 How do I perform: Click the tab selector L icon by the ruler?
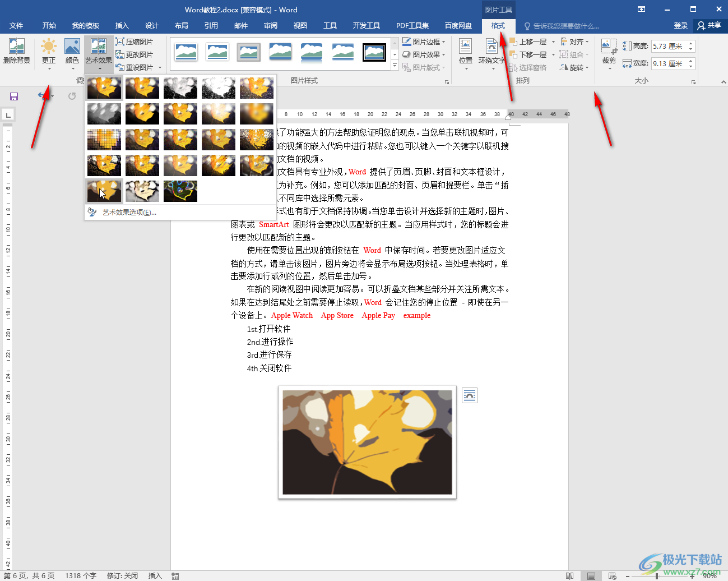click(8, 116)
